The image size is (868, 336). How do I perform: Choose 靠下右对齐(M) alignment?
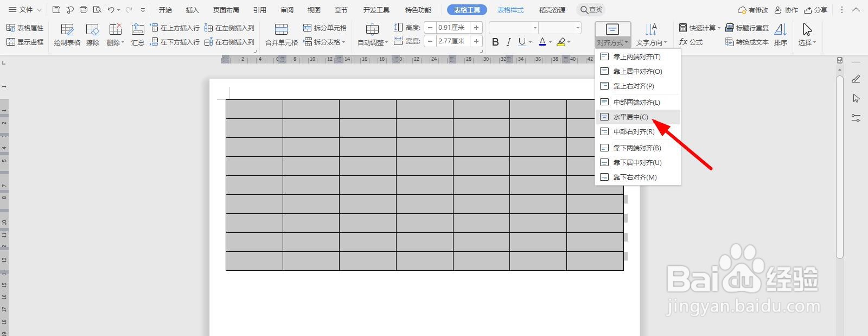pos(637,177)
